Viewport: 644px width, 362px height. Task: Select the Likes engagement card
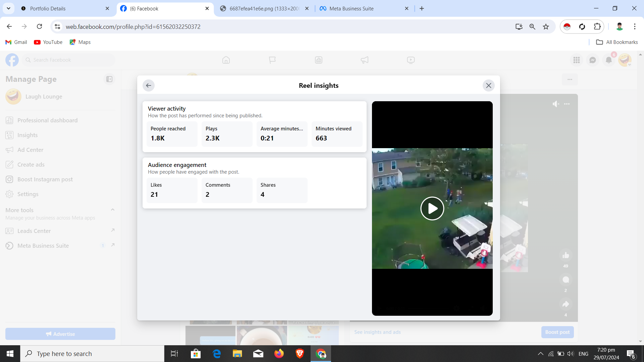(x=172, y=190)
